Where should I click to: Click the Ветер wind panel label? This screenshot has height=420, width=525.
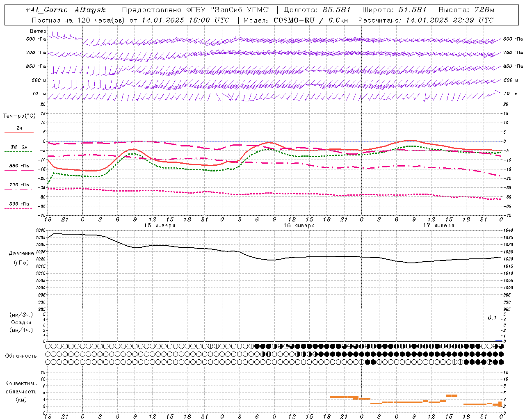pyautogui.click(x=38, y=31)
